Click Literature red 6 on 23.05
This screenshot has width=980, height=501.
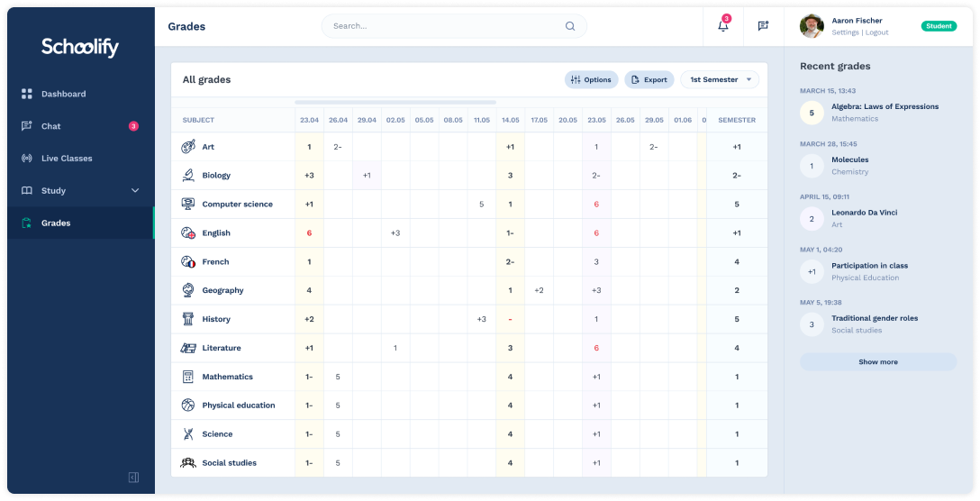[x=596, y=348]
